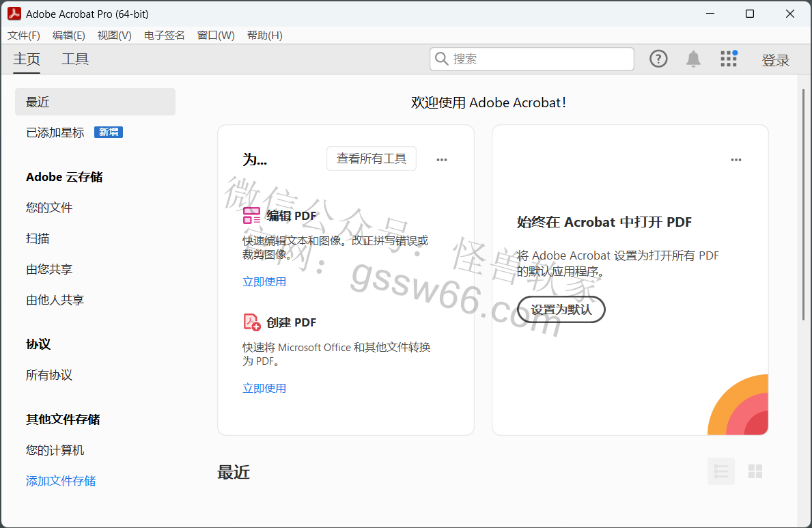Open the notifications bell
Viewport: 812px width, 528px height.
pyautogui.click(x=693, y=59)
